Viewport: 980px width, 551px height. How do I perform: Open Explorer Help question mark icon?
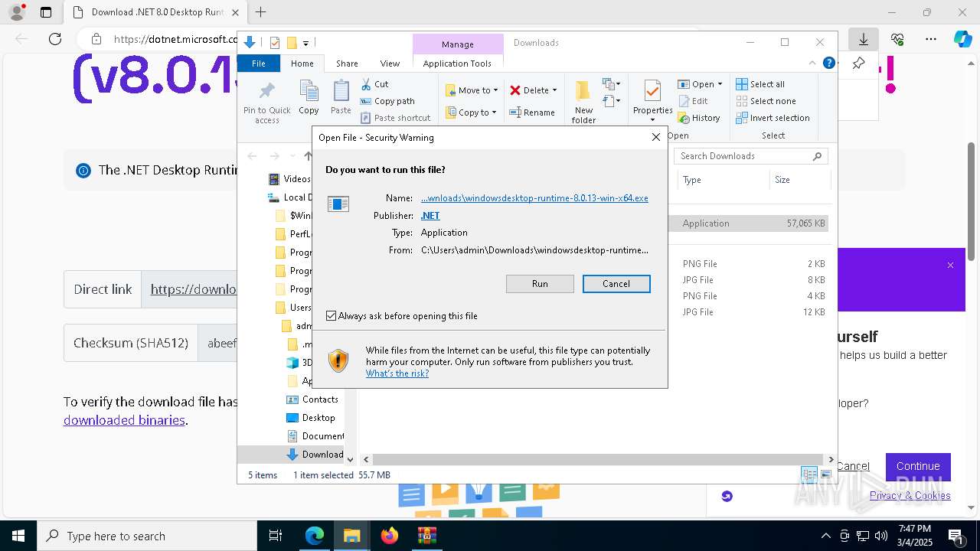828,64
